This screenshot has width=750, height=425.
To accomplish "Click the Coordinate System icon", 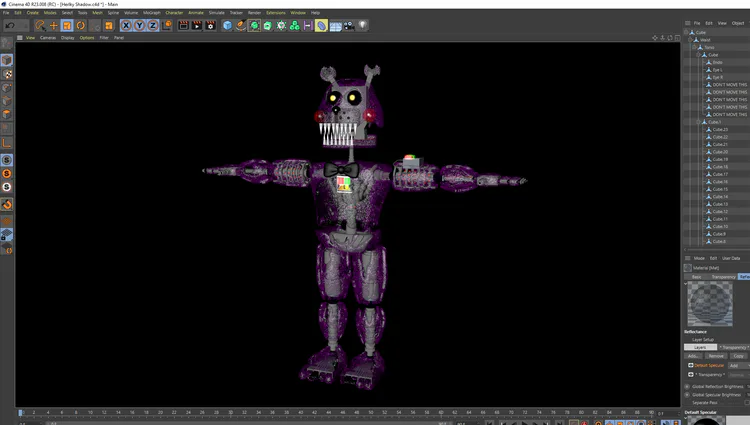I will pos(166,25).
